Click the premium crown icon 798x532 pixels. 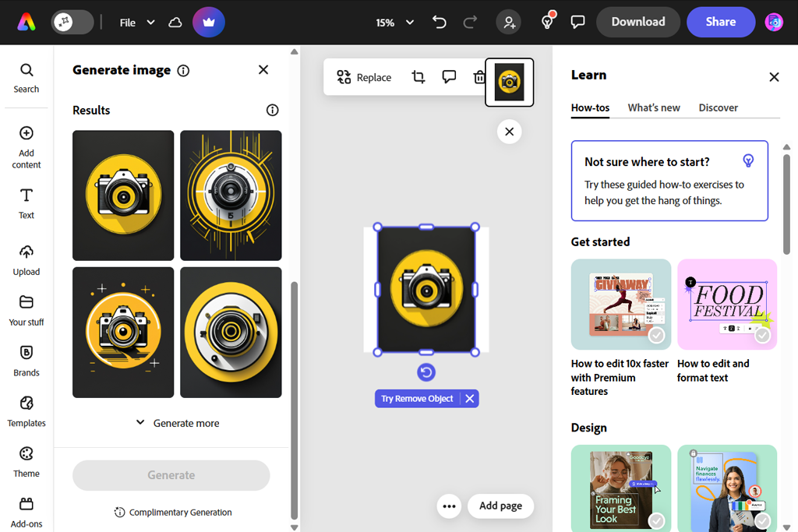[209, 23]
